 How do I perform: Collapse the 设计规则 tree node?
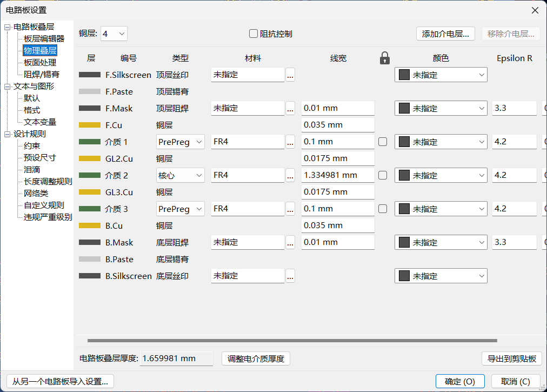(8, 134)
